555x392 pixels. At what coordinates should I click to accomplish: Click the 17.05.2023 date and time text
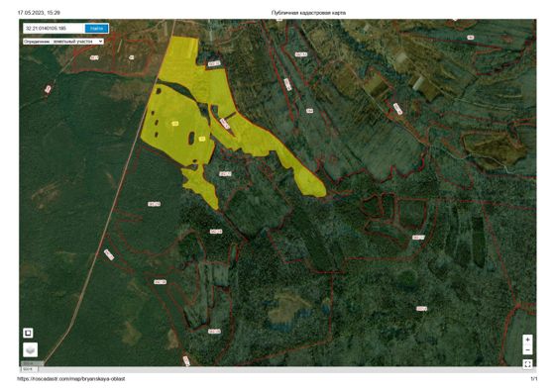(39, 13)
